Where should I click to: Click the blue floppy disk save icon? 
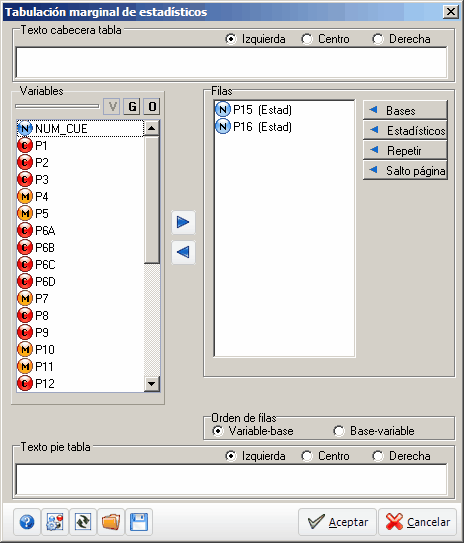139,522
